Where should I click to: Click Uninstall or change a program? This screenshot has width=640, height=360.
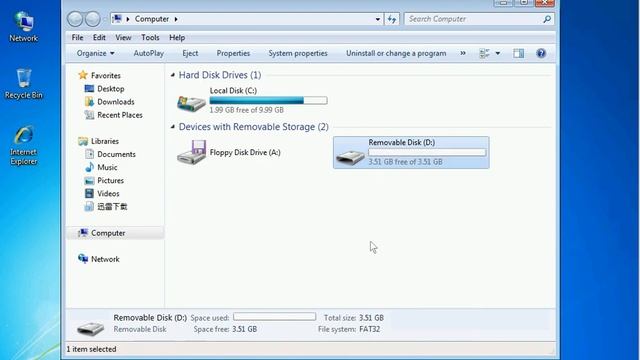coord(396,53)
